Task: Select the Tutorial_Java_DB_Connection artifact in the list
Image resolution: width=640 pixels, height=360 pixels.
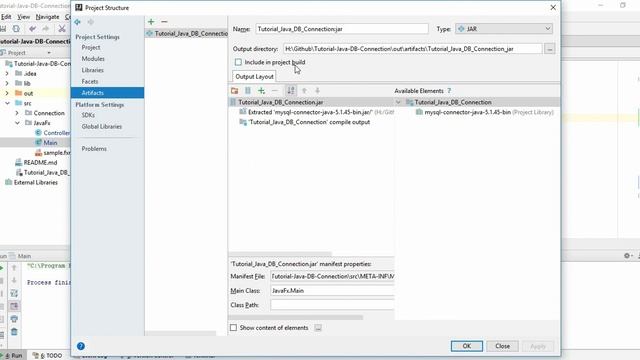Action: tap(186, 33)
